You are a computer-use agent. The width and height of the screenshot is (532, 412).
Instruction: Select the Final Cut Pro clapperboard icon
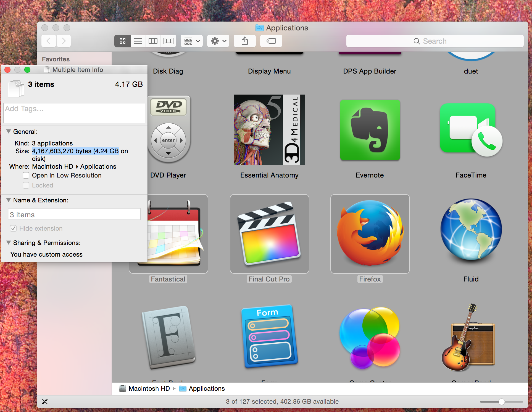(x=269, y=234)
